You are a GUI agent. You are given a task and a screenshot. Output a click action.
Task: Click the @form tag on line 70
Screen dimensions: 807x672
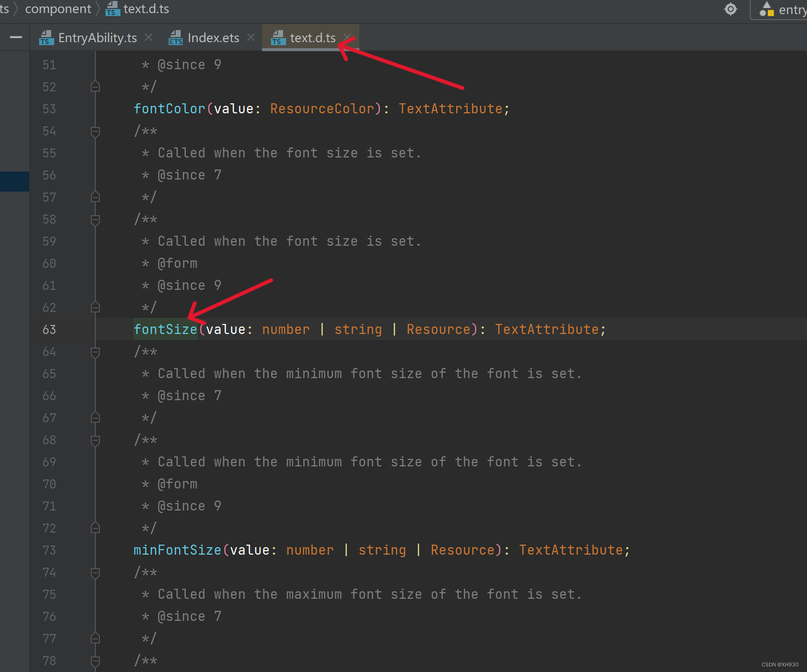tap(178, 484)
